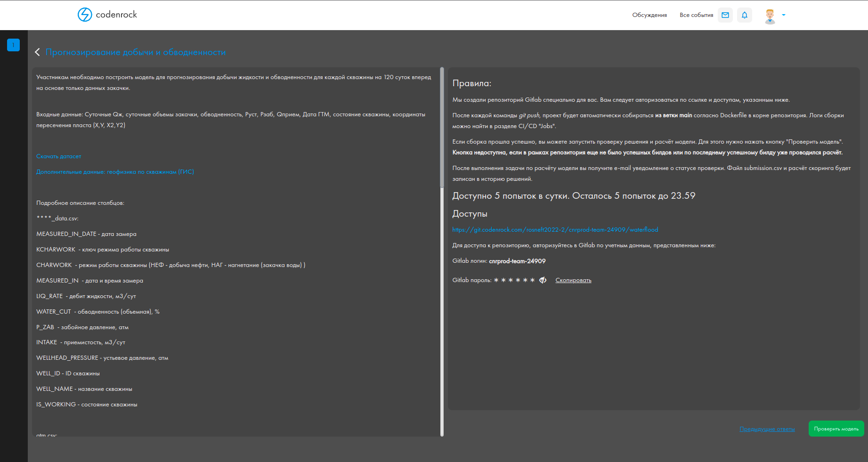Viewport: 868px width, 462px height.
Task: Go back using the left chevron arrow
Action: point(37,52)
